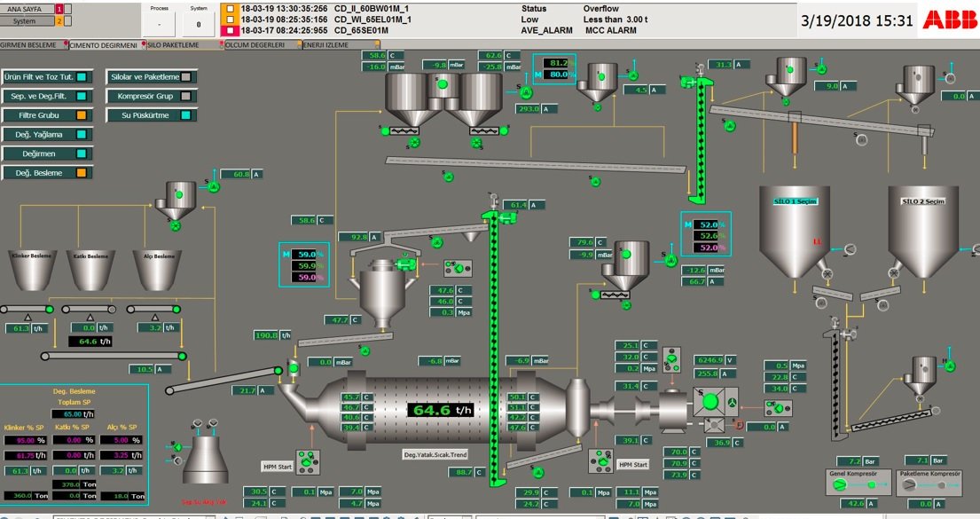The width and height of the screenshot is (980, 519).
Task: Click the Alçı Besleme feed hopper
Action: coord(160,271)
